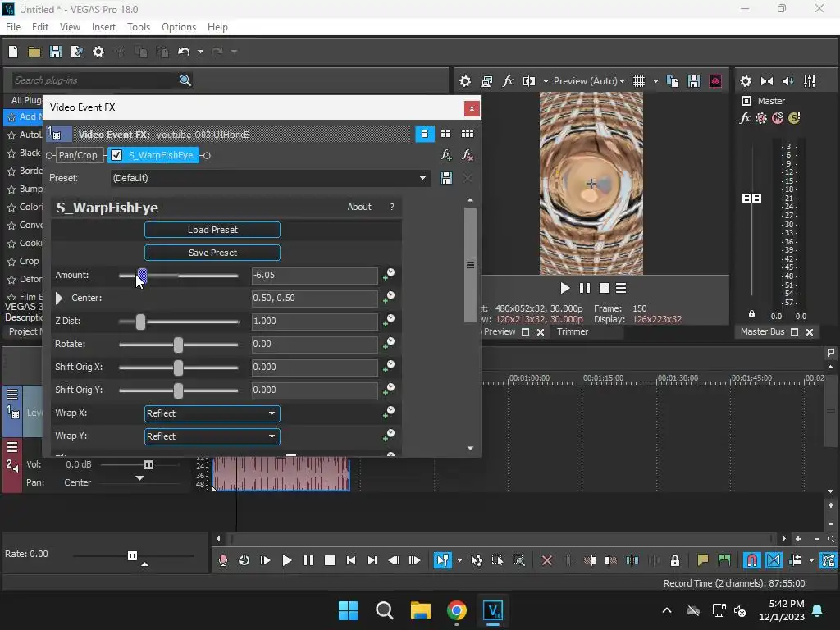The width and height of the screenshot is (840, 630).
Task: Open the Edit menu
Action: point(39,27)
